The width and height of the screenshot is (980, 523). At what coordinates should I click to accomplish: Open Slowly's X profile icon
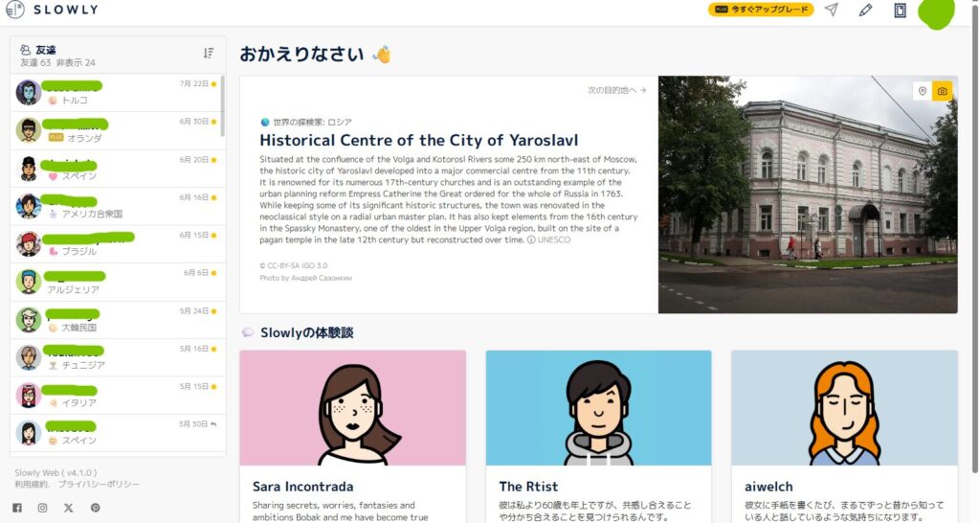click(69, 508)
